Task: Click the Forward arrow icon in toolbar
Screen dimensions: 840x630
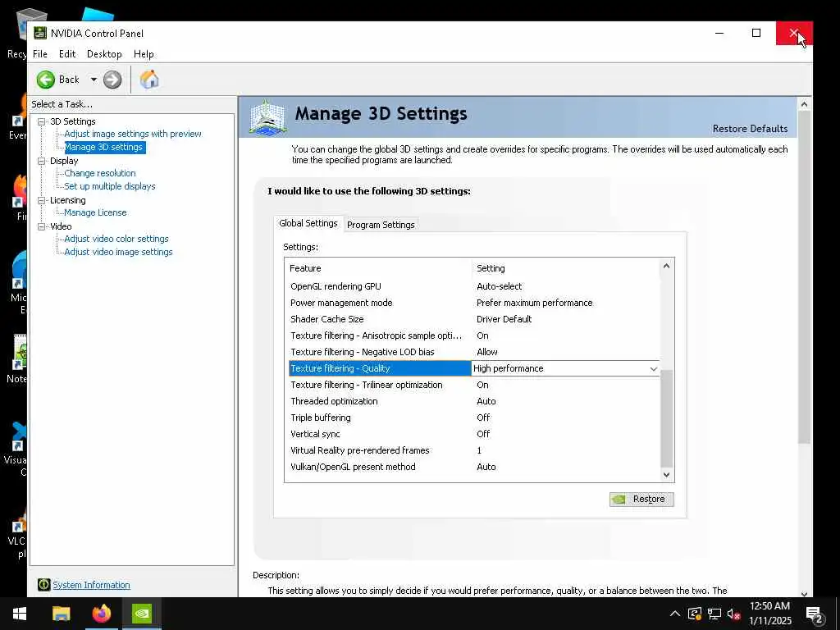Action: (112, 80)
